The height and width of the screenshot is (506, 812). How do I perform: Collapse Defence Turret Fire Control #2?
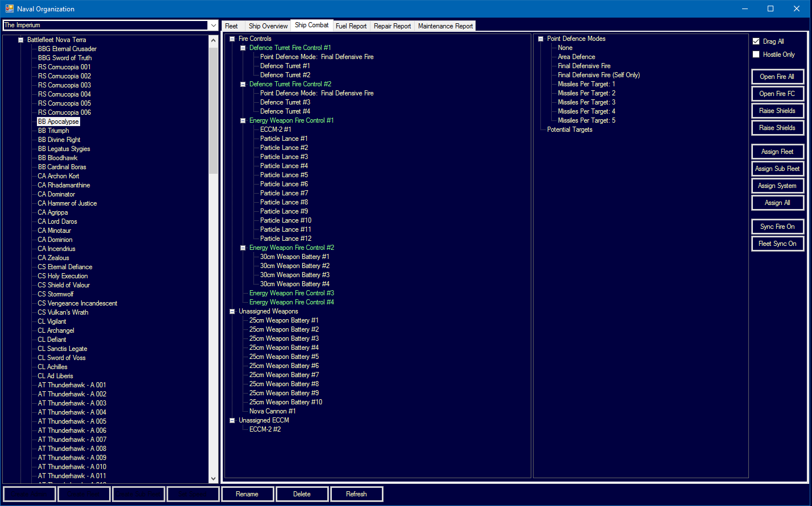pyautogui.click(x=243, y=84)
